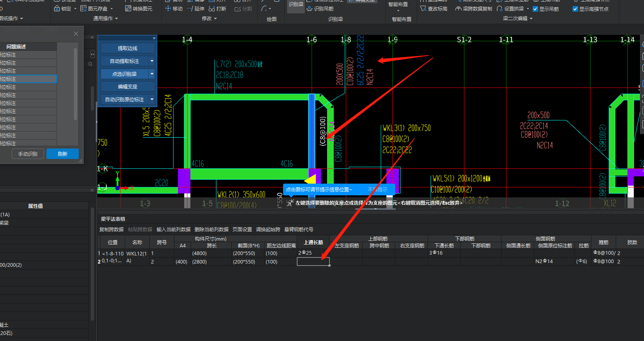Click the 3⌀16 下通长筋 cell
Image resolution: width=644 pixels, height=341 pixels.
click(x=444, y=253)
